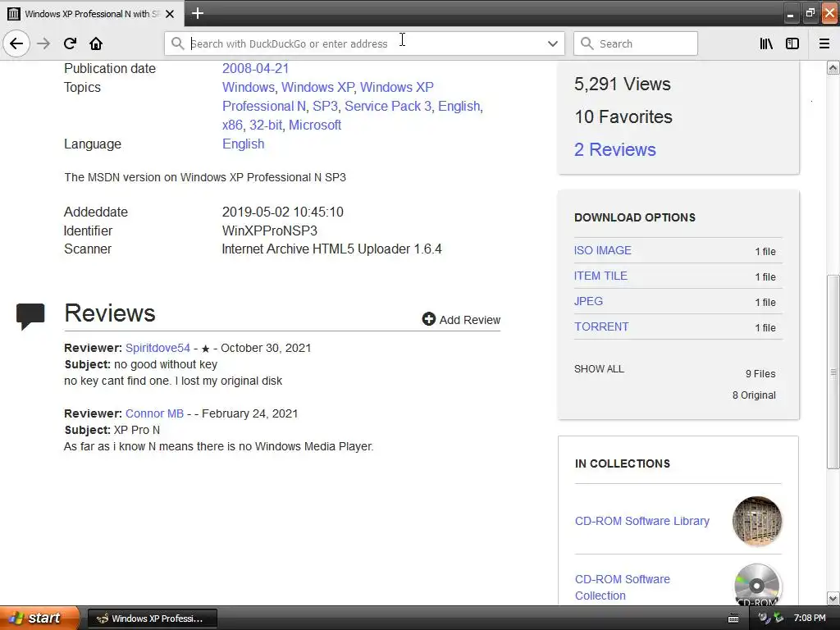
Task: Go back with the browser back arrow
Action: (x=16, y=43)
